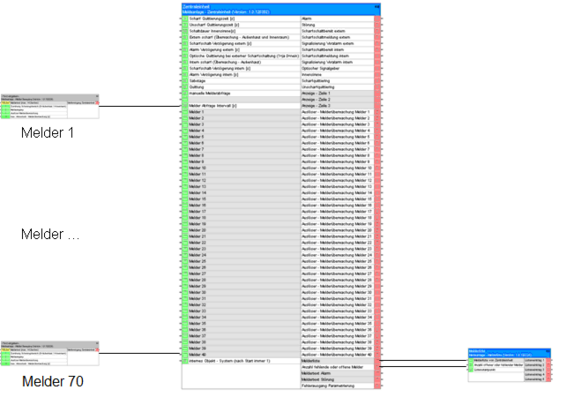574x412 pixels.
Task: Select the Zentraleinheit block title bar
Action: [281, 10]
